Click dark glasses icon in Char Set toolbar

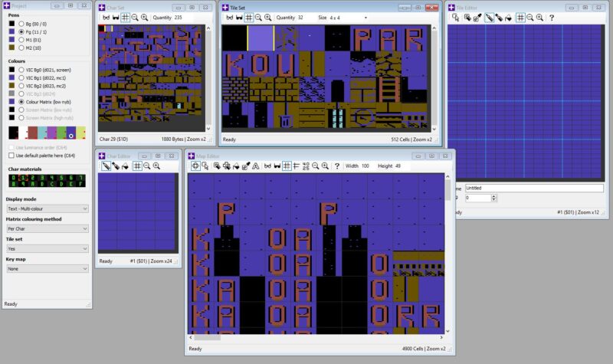click(x=116, y=18)
